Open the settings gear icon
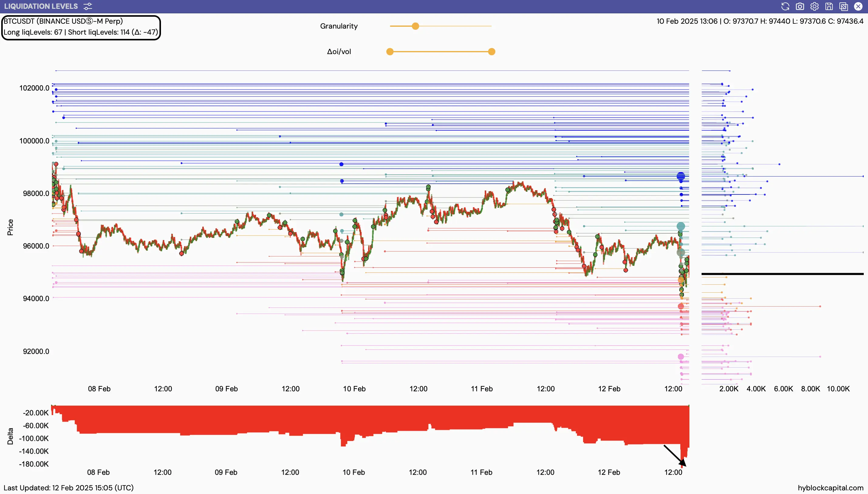This screenshot has width=868, height=494. 815,6
